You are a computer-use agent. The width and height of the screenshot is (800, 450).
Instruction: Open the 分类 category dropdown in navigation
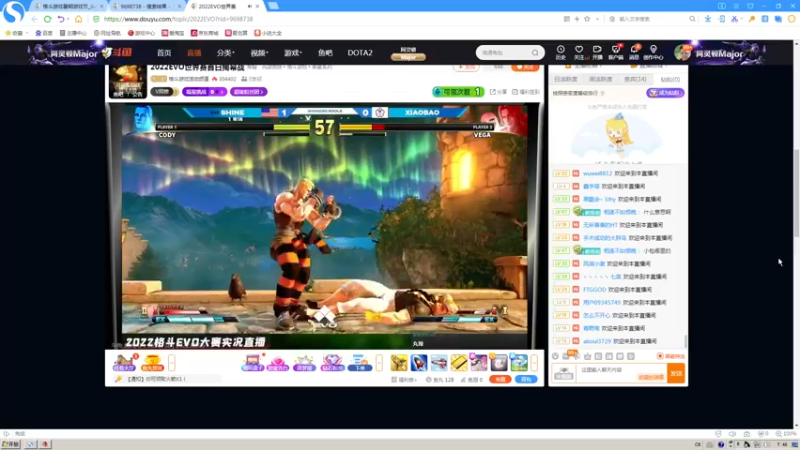pyautogui.click(x=226, y=53)
